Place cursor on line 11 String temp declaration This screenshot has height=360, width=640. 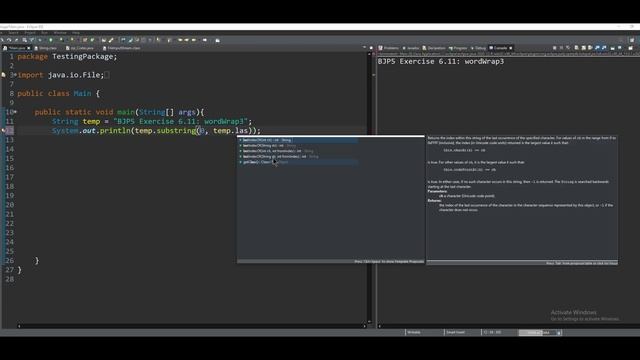pos(152,121)
